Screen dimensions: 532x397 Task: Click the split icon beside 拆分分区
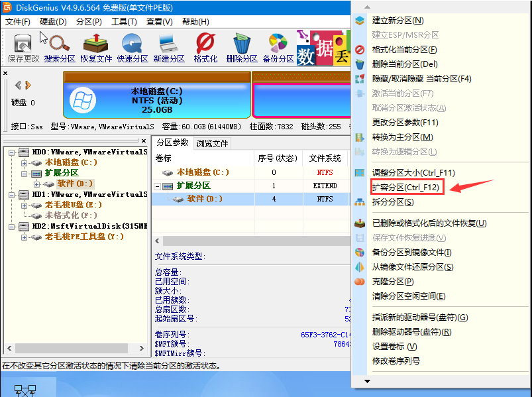[x=360, y=202]
